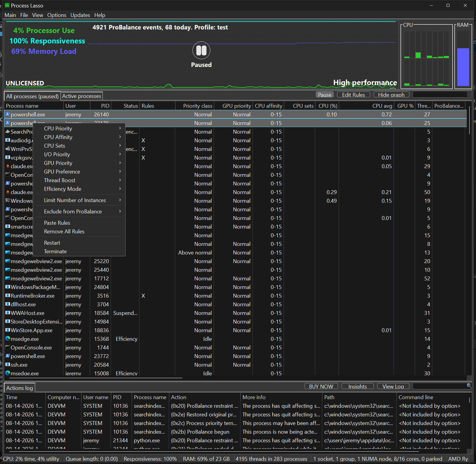Open the Help menu
Image resolution: width=476 pixels, height=464 pixels.
(x=100, y=15)
